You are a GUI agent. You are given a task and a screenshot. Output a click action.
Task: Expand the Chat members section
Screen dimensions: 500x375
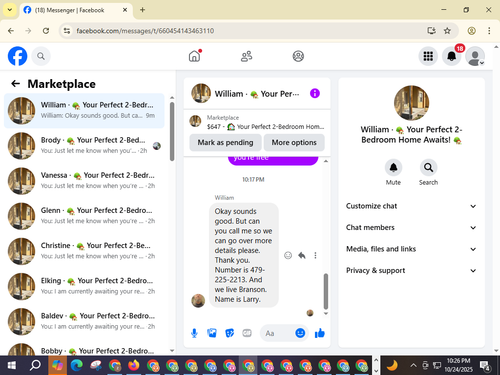(x=411, y=227)
